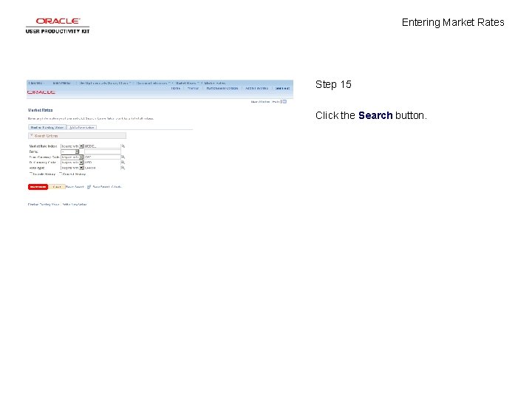The height and width of the screenshot is (399, 532).
Task: Click the Sign out link
Action: pyautogui.click(x=282, y=88)
